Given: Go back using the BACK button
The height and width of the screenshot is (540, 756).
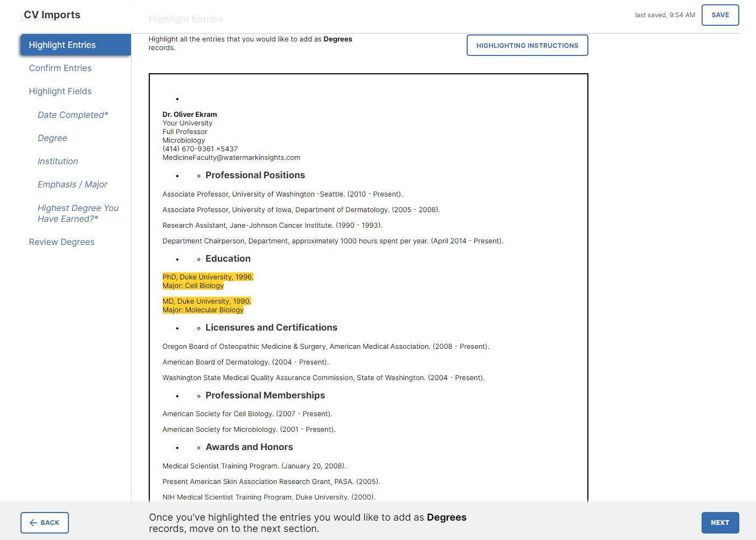Looking at the screenshot, I should point(44,522).
